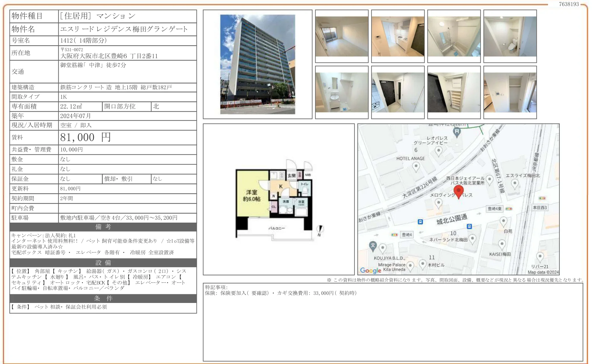The image size is (592, 364).
Task: Click the 81,000 円 rent value
Action: point(86,137)
